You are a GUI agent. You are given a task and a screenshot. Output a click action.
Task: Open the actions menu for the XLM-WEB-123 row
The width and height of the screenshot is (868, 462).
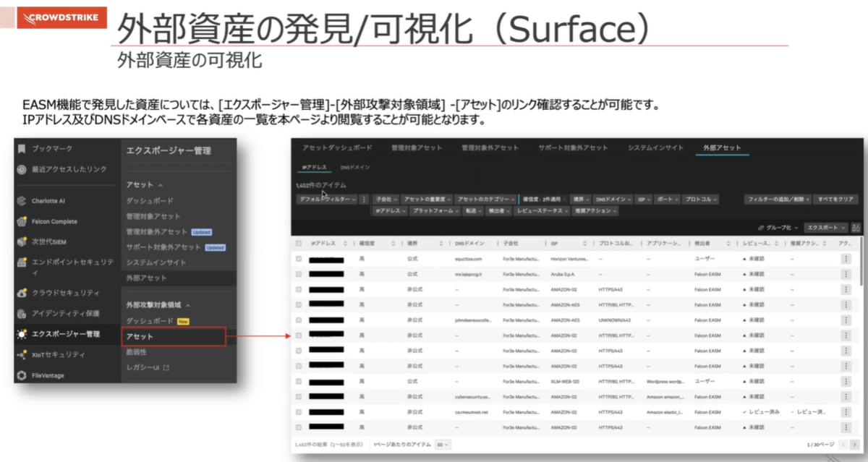(x=846, y=380)
